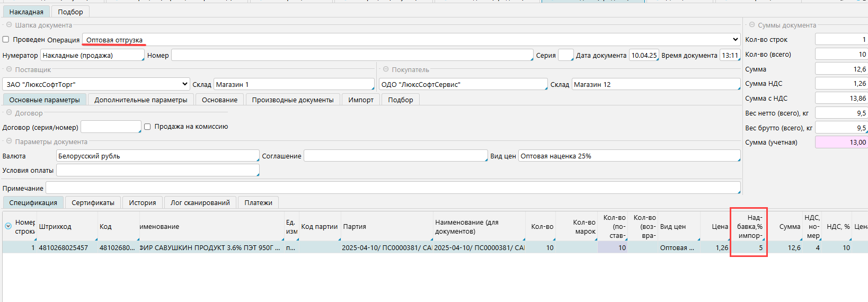The image size is (868, 302).
Task: Expand the supplier ЗАО "ЛюксСофтТорг" dropdown
Action: coord(184,84)
